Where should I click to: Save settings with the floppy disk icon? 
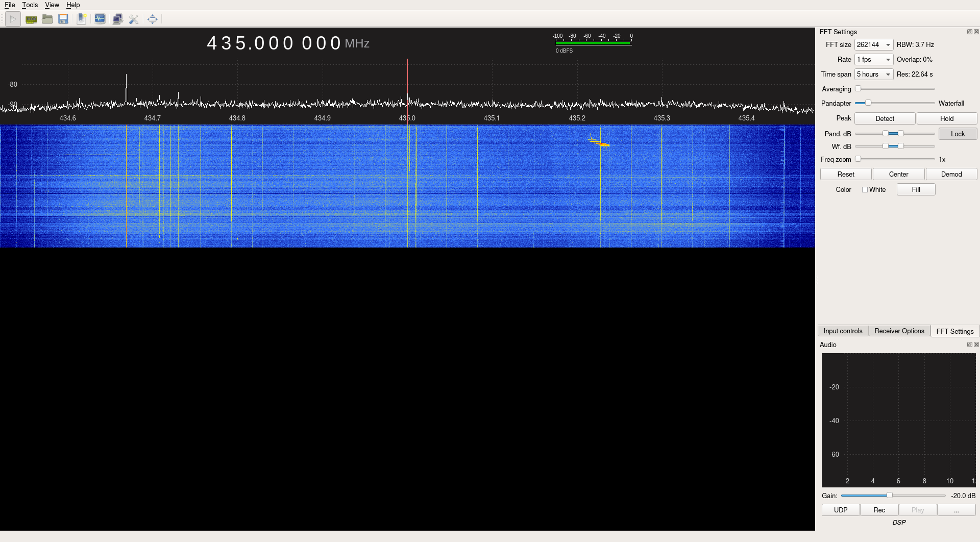(x=63, y=19)
